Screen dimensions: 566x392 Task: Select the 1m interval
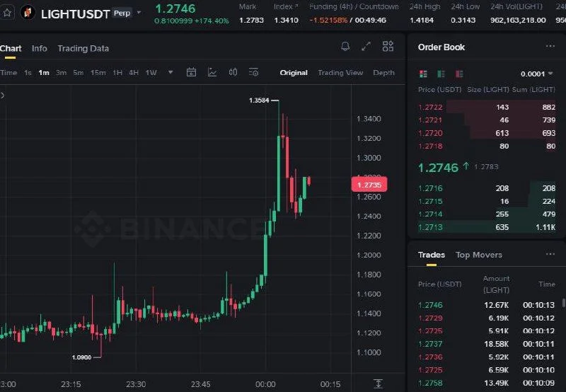(44, 73)
